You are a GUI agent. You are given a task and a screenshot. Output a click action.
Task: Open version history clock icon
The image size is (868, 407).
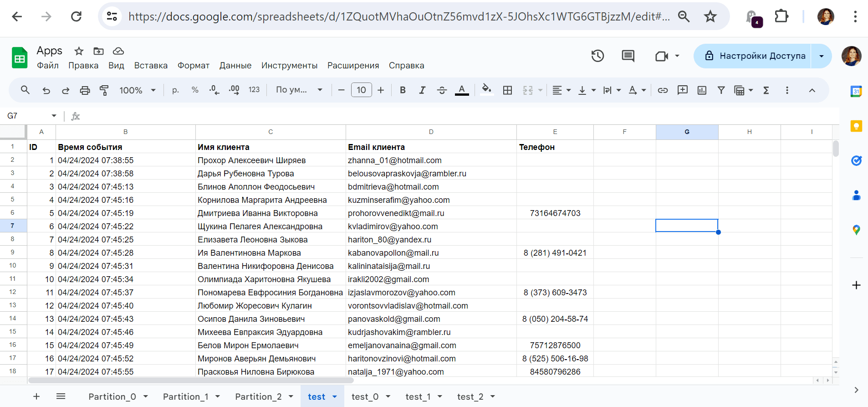pyautogui.click(x=597, y=56)
